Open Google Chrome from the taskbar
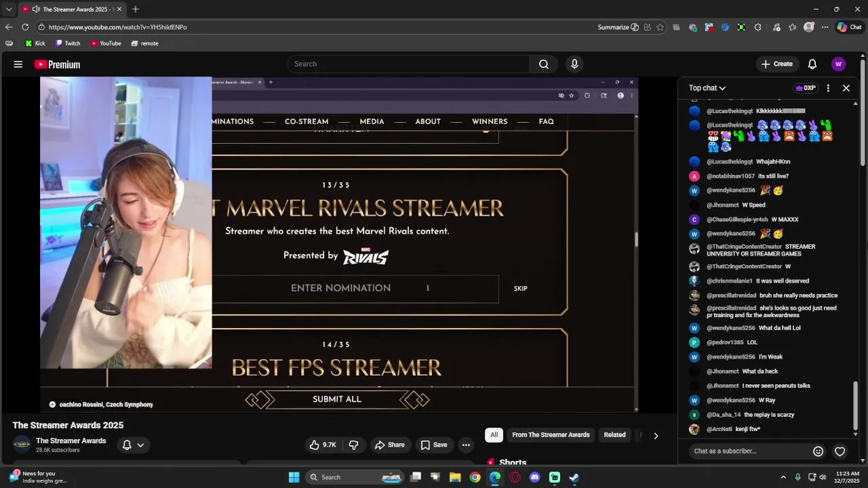The width and height of the screenshot is (868, 488). (475, 477)
